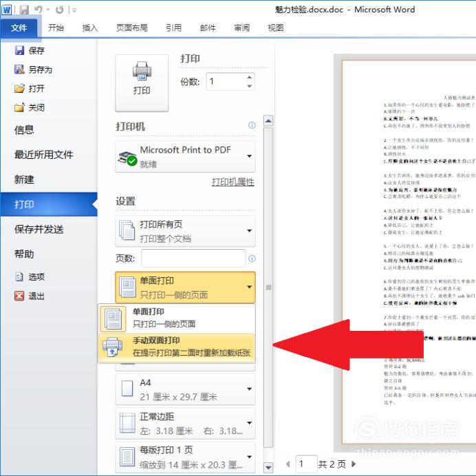Open the 帮助 backstage section

coord(24,254)
